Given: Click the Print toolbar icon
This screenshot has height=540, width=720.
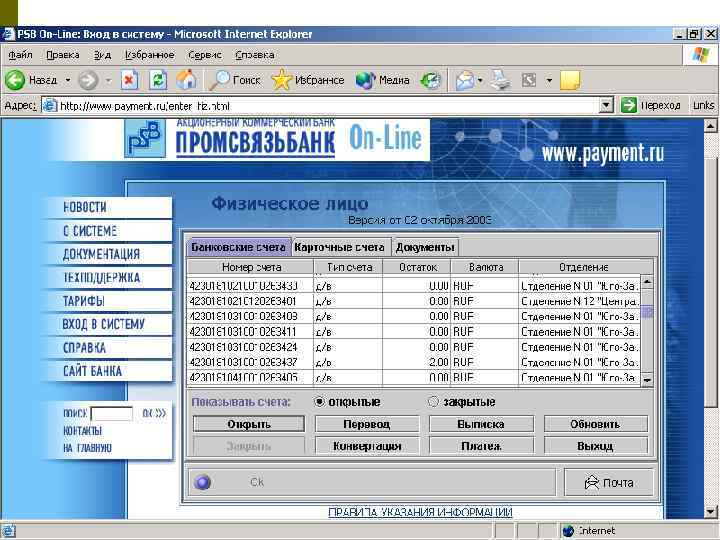Looking at the screenshot, I should pyautogui.click(x=500, y=80).
